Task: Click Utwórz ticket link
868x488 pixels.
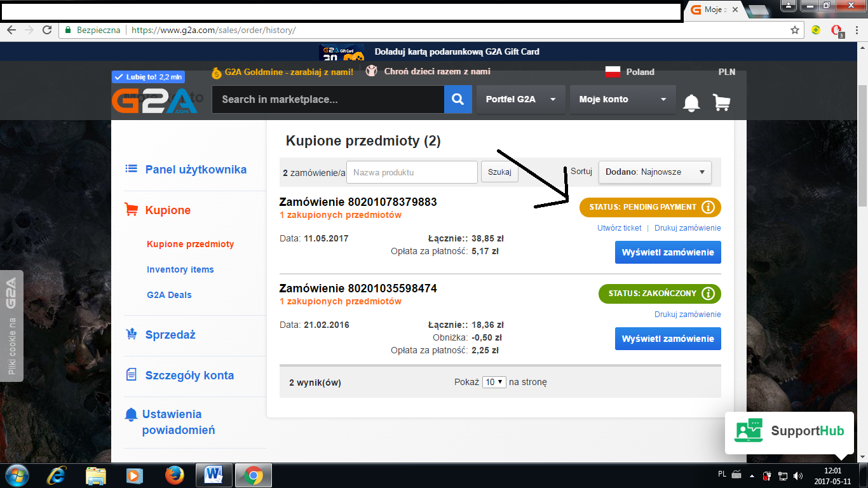Action: pyautogui.click(x=620, y=228)
